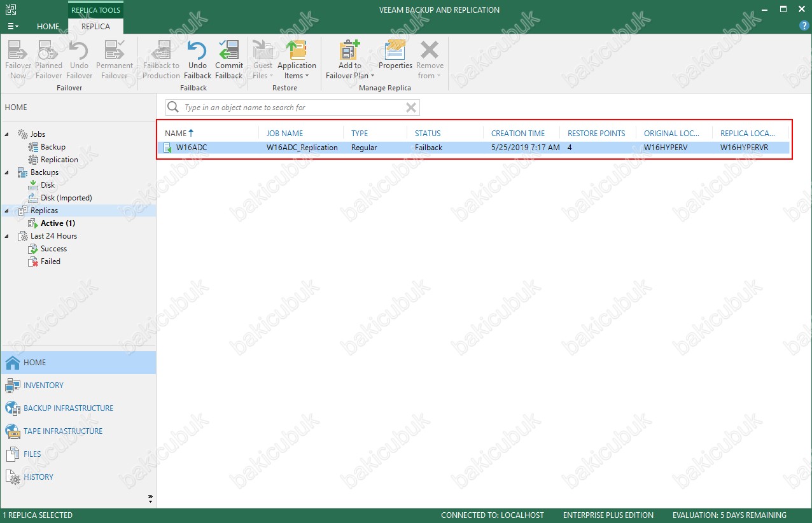
Task: Select the Disk backups tree item
Action: (48, 185)
